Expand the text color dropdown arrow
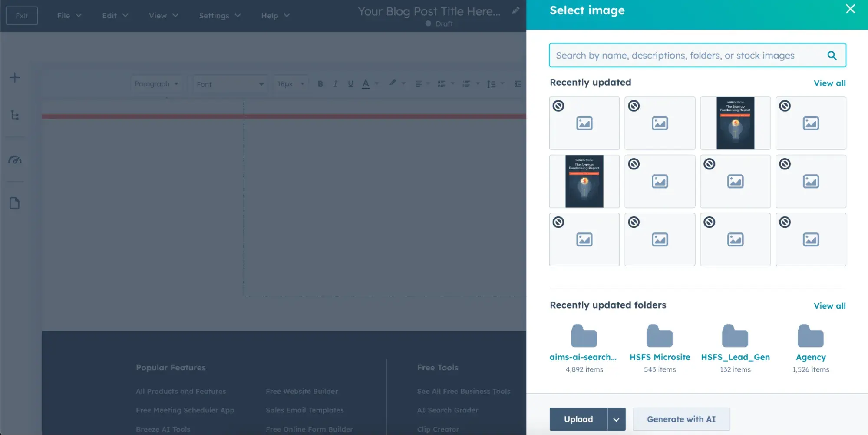 coord(376,83)
